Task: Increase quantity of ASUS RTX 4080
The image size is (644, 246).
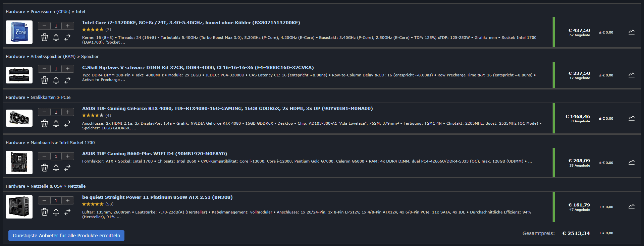Action: click(x=68, y=112)
